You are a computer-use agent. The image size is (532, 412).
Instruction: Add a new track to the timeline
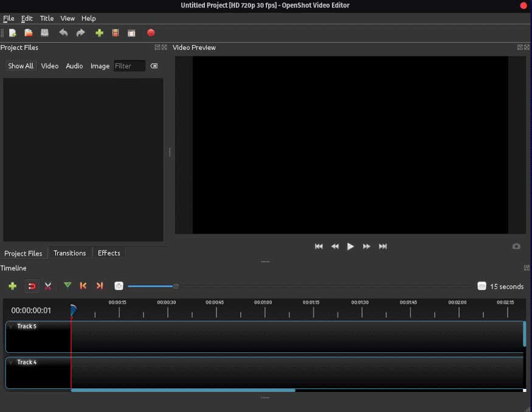[12, 286]
